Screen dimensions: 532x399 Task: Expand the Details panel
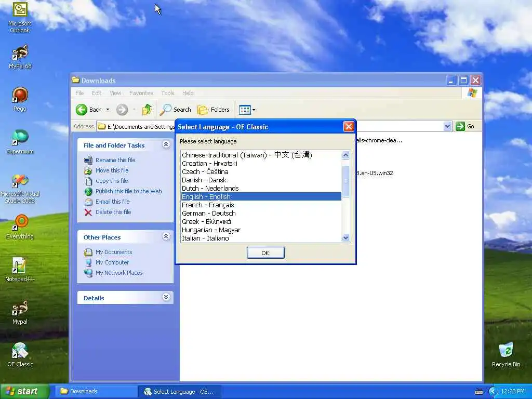pyautogui.click(x=166, y=297)
